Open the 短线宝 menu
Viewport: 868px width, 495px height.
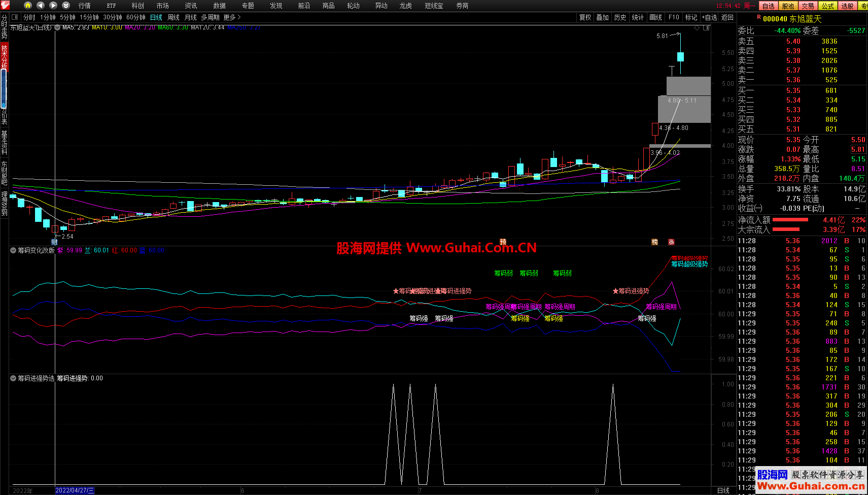click(x=434, y=6)
